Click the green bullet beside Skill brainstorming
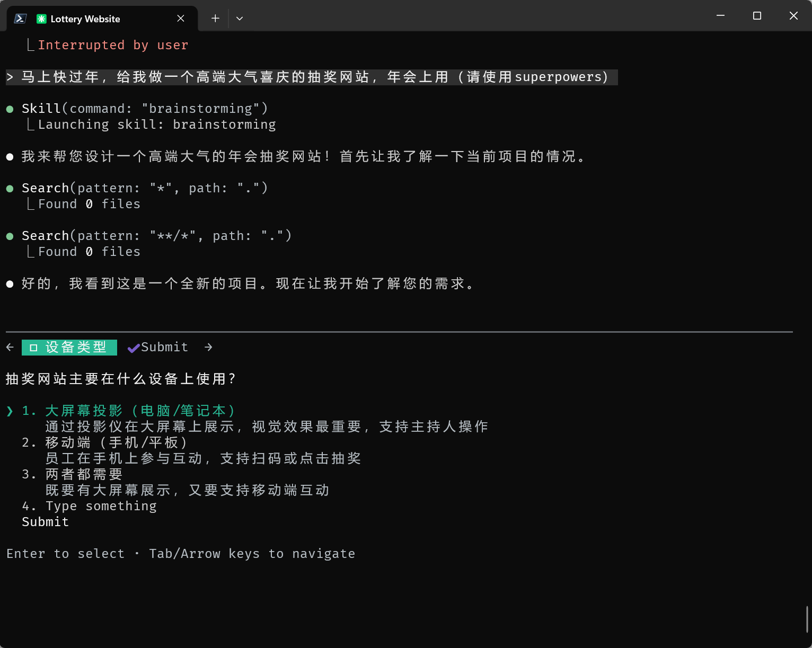812x648 pixels. [10, 109]
